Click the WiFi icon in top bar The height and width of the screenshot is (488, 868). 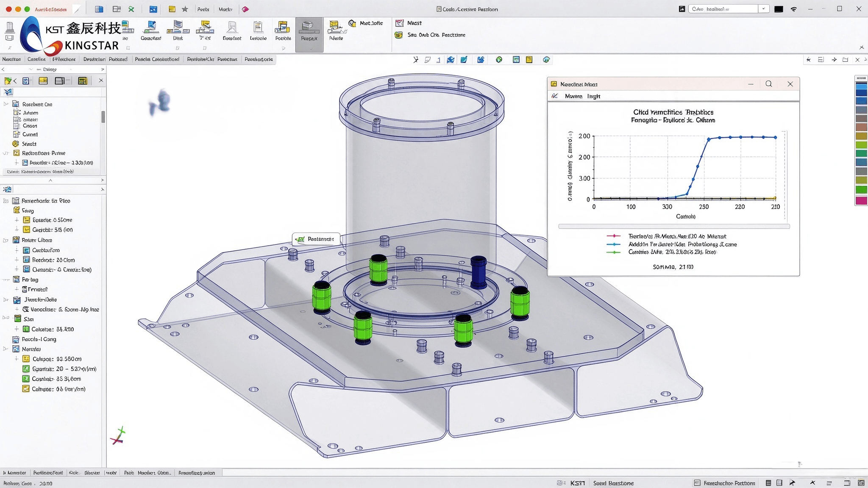coord(793,9)
